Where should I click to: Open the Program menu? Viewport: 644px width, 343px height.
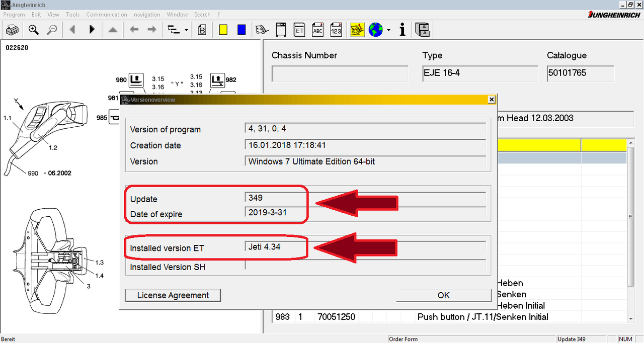(x=14, y=15)
